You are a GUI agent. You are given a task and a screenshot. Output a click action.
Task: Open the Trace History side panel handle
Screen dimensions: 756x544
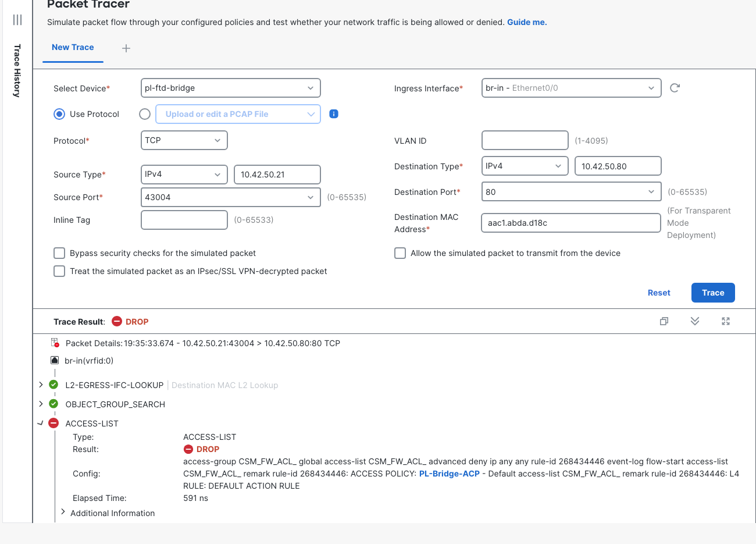17,20
